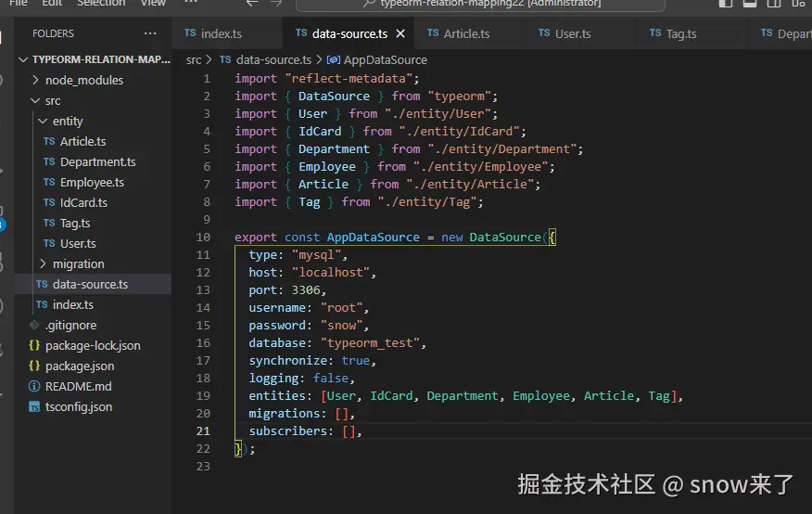Image resolution: width=812 pixels, height=514 pixels.
Task: Click TS icon beside Article.ts in tree
Action: coord(49,141)
